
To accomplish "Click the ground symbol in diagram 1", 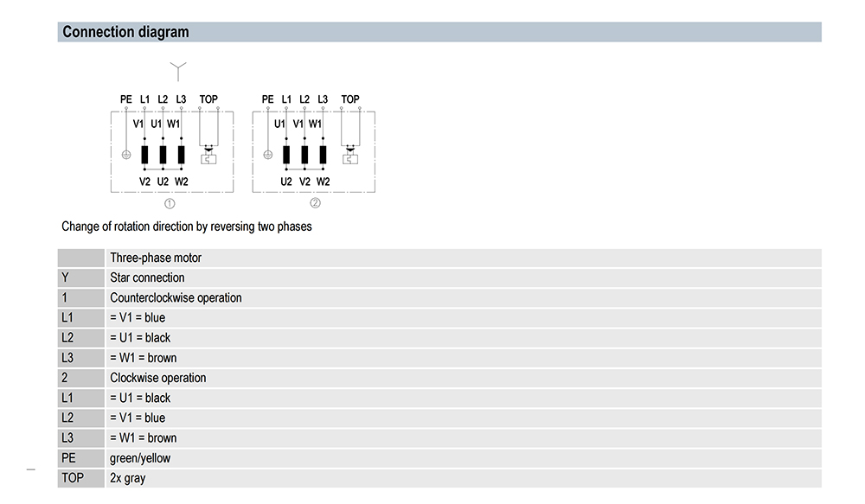I will point(126,156).
